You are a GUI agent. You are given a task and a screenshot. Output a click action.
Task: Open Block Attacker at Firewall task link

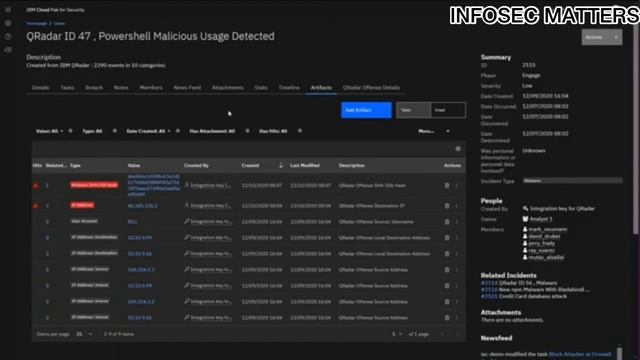point(580,354)
